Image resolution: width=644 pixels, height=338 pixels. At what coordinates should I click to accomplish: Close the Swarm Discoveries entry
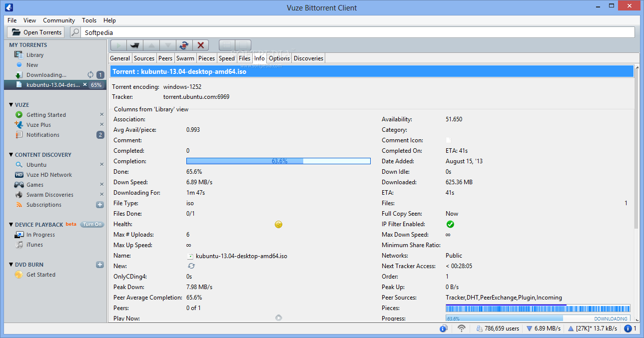102,195
